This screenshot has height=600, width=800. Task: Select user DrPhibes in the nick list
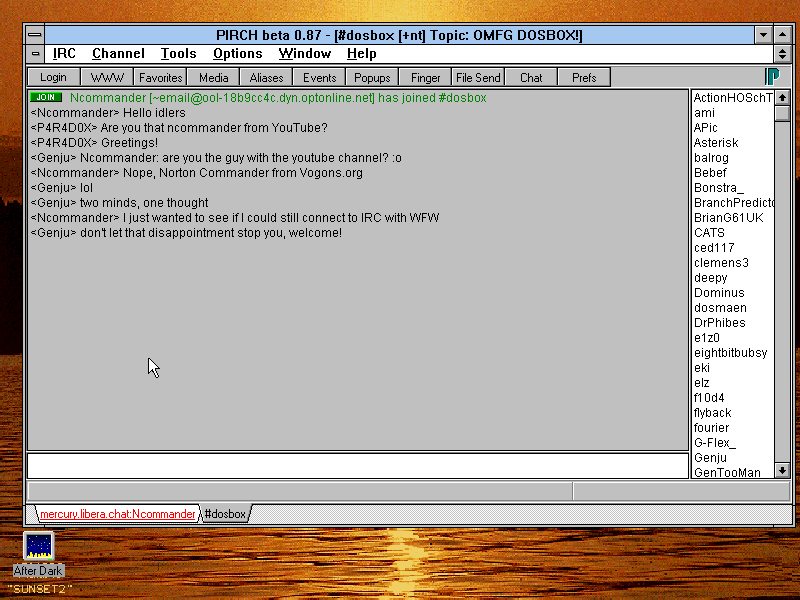[x=733, y=322]
